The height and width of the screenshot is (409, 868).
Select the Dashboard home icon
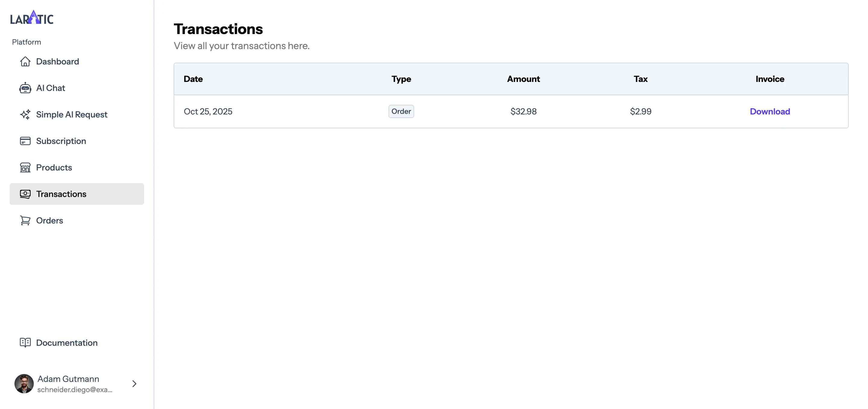[25, 61]
